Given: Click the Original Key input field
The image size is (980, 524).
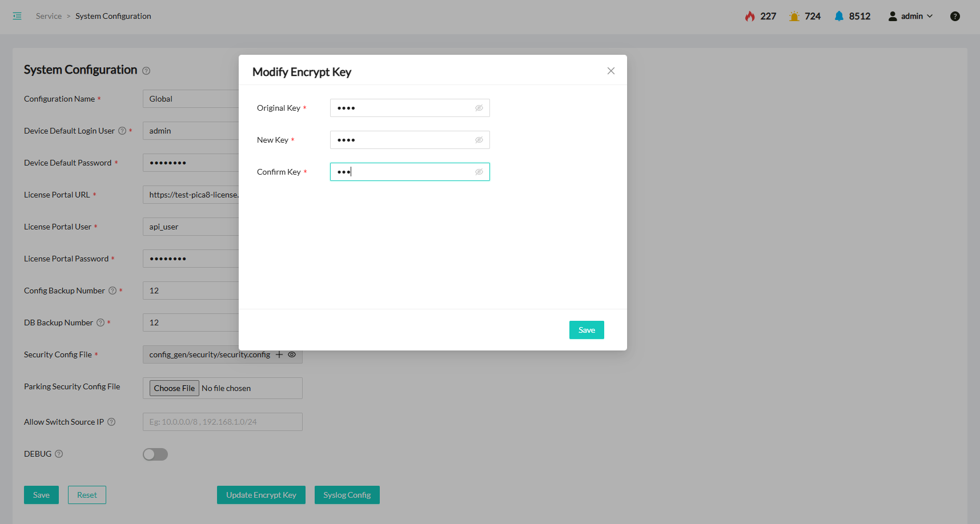Looking at the screenshot, I should tap(403, 108).
